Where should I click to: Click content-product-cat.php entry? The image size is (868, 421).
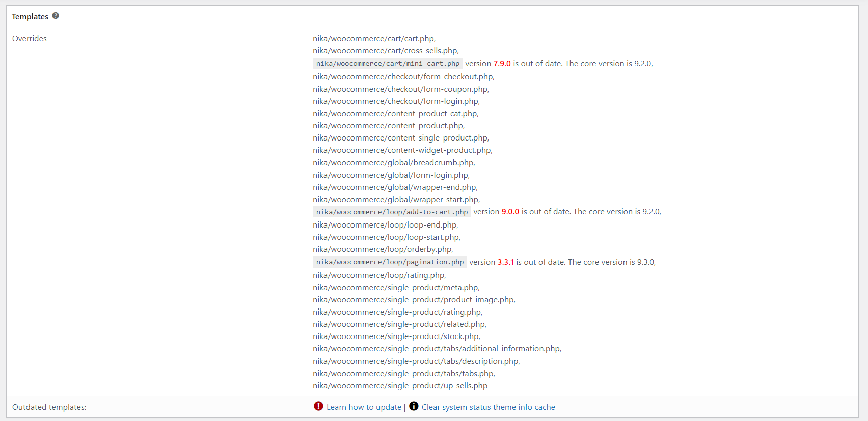tap(396, 114)
